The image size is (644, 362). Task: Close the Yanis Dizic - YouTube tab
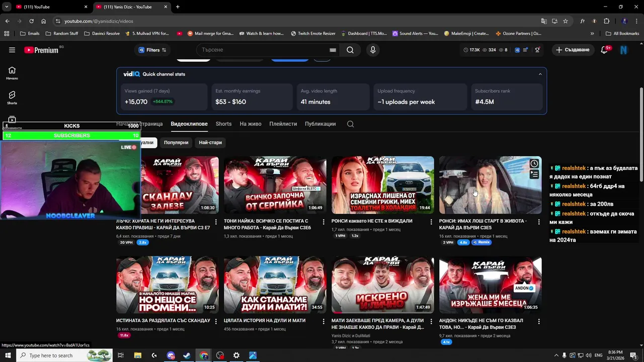pyautogui.click(x=166, y=7)
